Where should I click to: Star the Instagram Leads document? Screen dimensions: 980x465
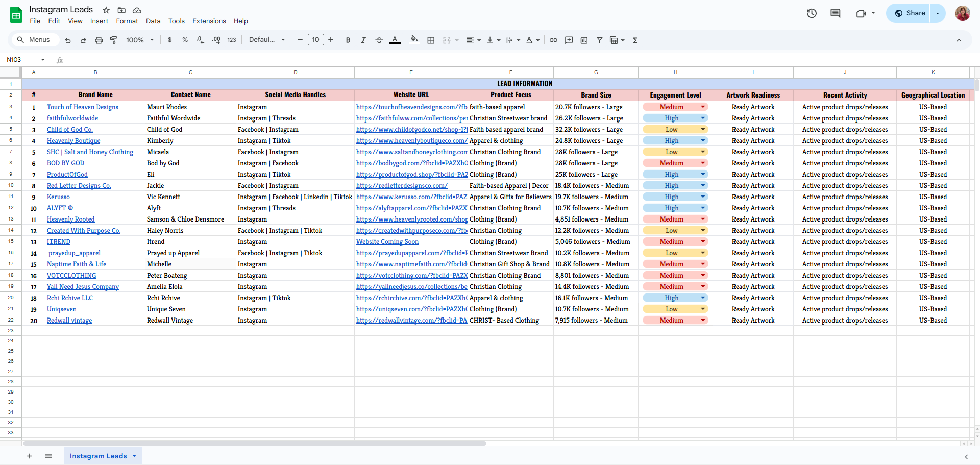106,10
